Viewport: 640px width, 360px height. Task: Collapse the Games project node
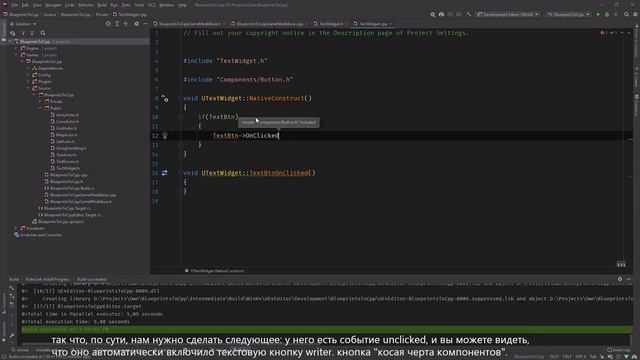click(x=16, y=55)
